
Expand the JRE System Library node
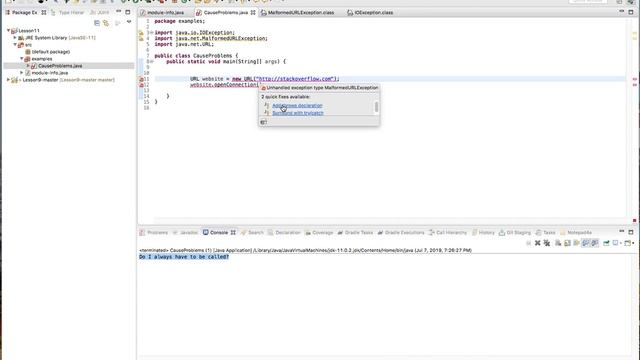pos(15,38)
